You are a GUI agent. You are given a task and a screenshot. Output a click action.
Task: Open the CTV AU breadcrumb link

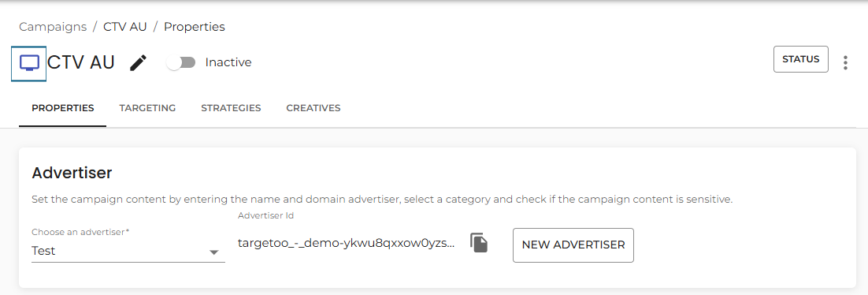125,27
